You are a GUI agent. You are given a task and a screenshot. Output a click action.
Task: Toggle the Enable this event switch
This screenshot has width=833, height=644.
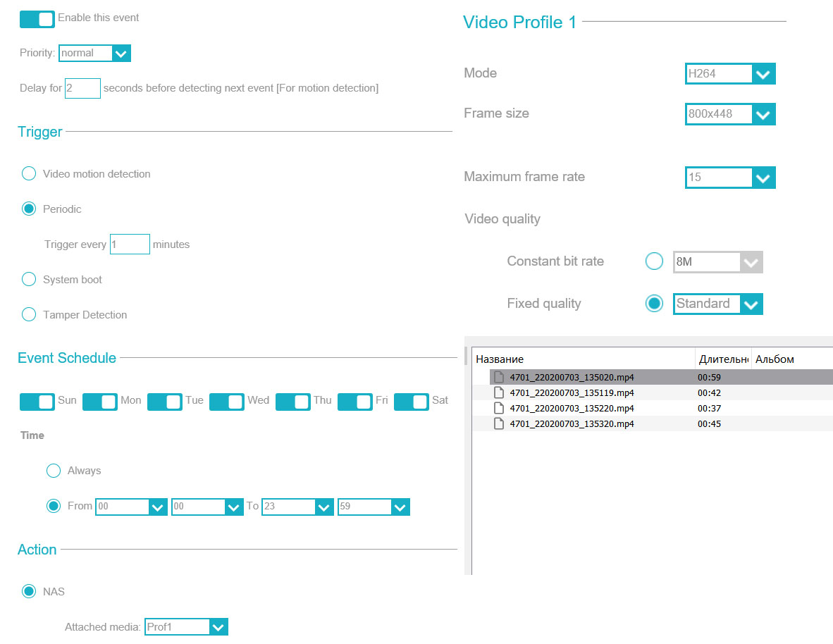pos(37,18)
